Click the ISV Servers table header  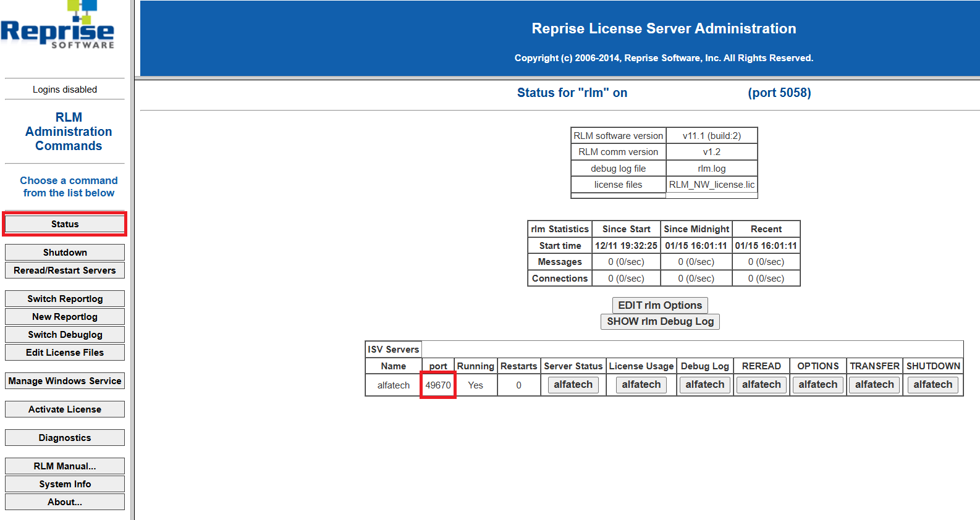394,350
